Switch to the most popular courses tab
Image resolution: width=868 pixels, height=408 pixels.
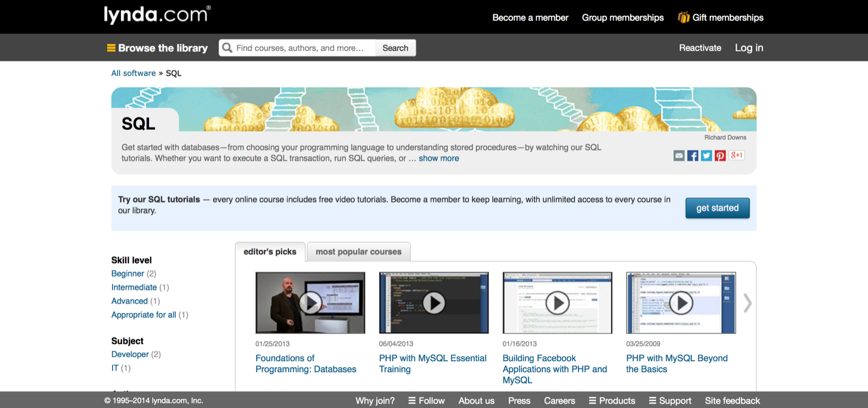coord(359,252)
